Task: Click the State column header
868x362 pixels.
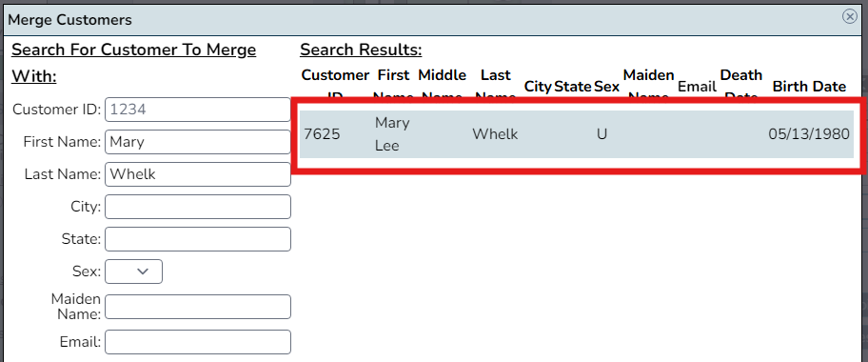Action: [x=572, y=87]
